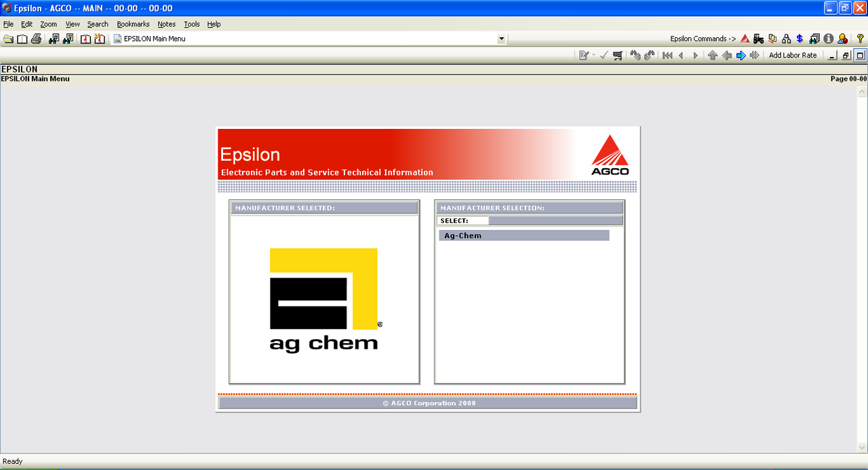Open the File menu
This screenshot has height=470, width=868.
[8, 24]
